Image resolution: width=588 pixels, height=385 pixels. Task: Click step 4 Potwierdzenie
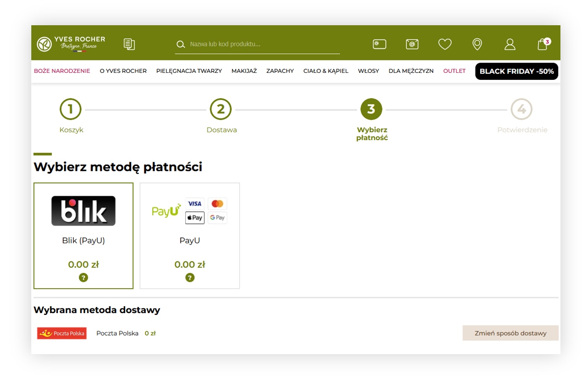click(522, 116)
